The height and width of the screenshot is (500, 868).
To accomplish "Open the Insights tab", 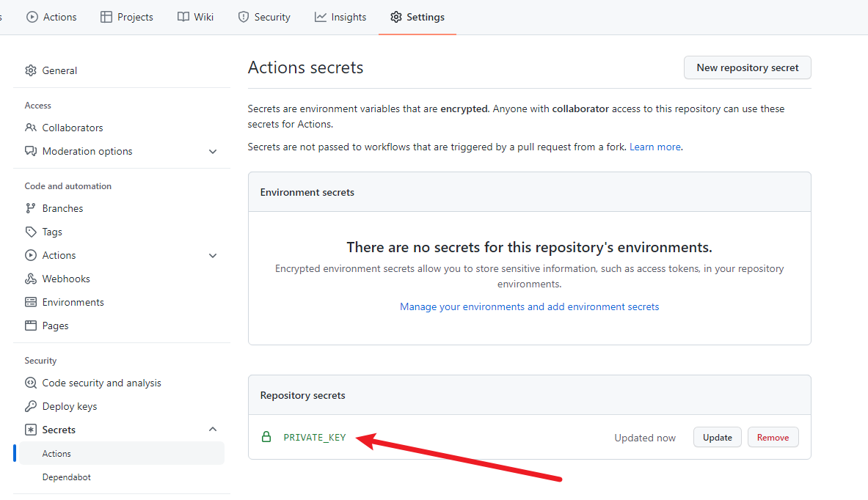I will click(x=340, y=17).
